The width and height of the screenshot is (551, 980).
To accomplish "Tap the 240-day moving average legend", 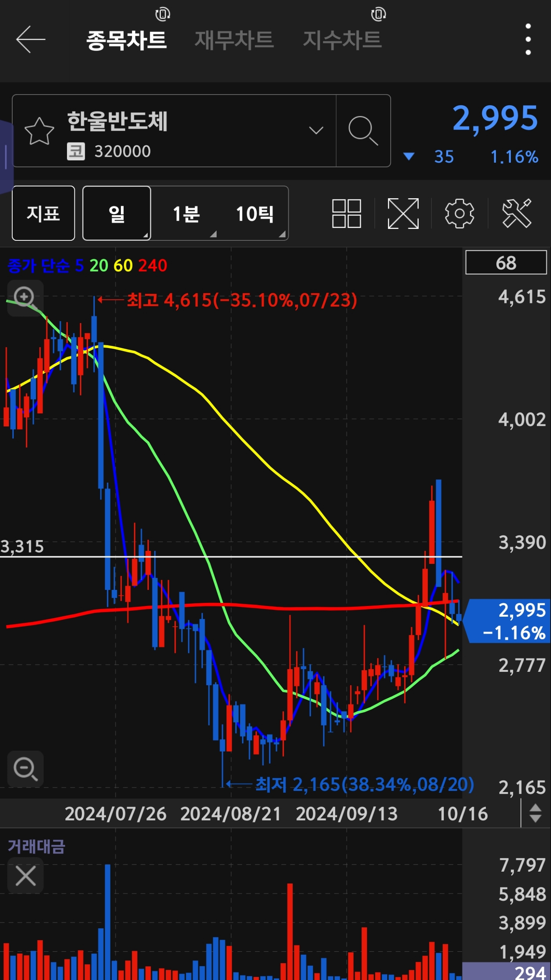I will click(x=153, y=266).
